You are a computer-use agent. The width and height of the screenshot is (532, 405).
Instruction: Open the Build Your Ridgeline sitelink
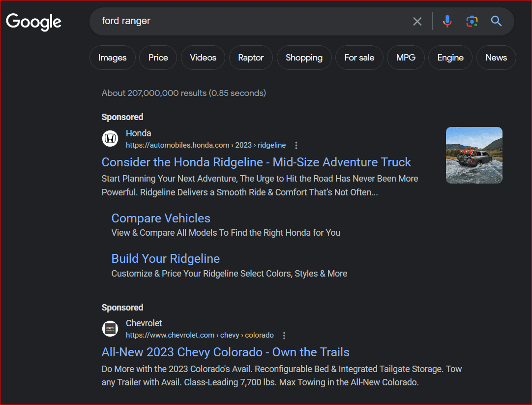166,259
